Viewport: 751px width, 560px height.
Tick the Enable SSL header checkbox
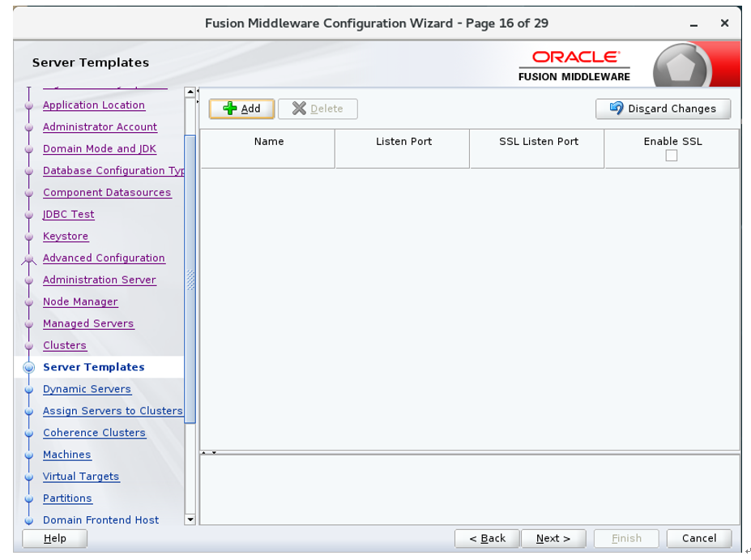672,156
